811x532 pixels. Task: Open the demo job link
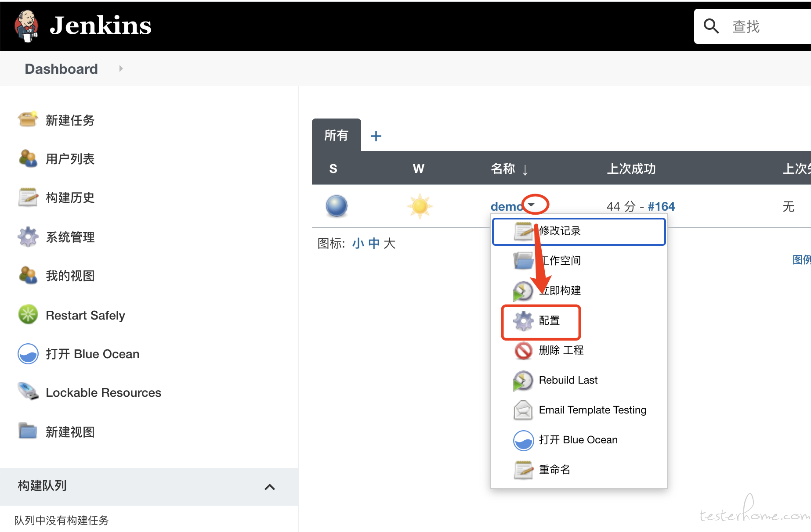point(507,206)
